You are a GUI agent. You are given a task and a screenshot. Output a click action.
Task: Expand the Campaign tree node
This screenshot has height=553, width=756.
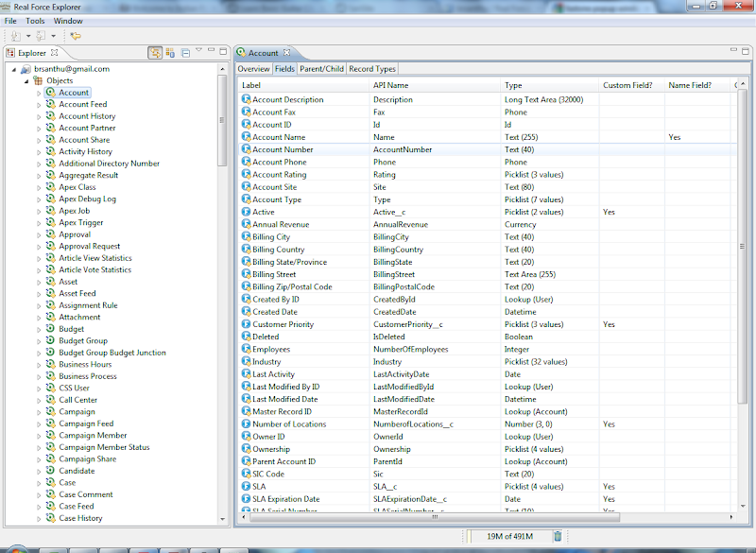pos(39,412)
